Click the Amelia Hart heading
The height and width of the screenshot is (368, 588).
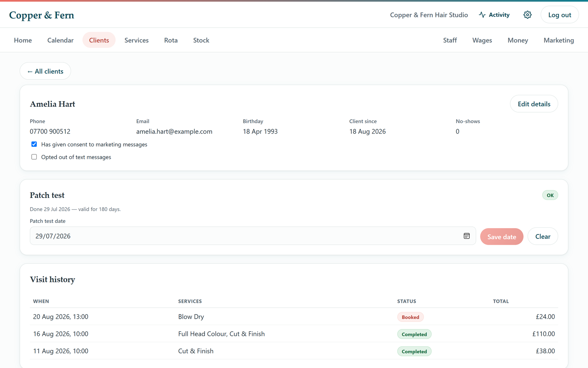[x=53, y=104]
